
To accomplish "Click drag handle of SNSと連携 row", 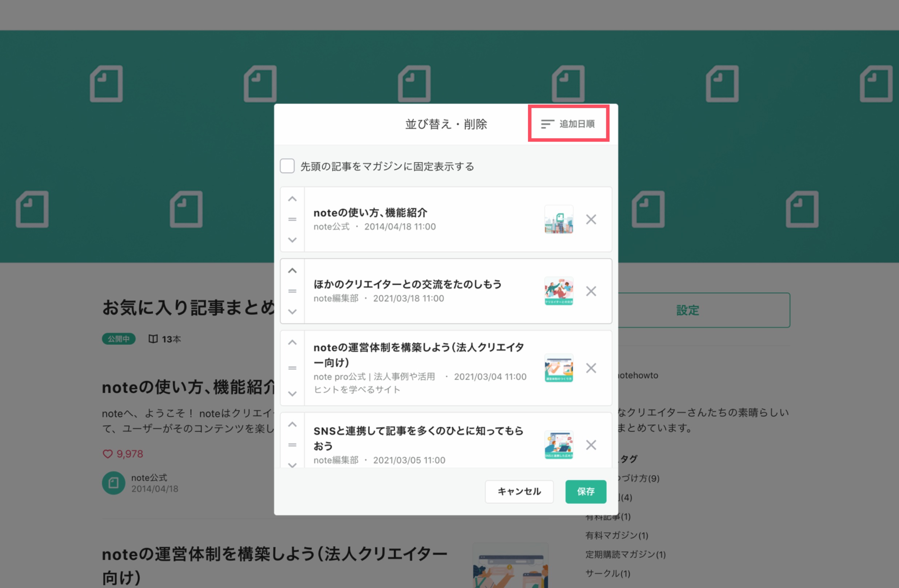I will [292, 445].
